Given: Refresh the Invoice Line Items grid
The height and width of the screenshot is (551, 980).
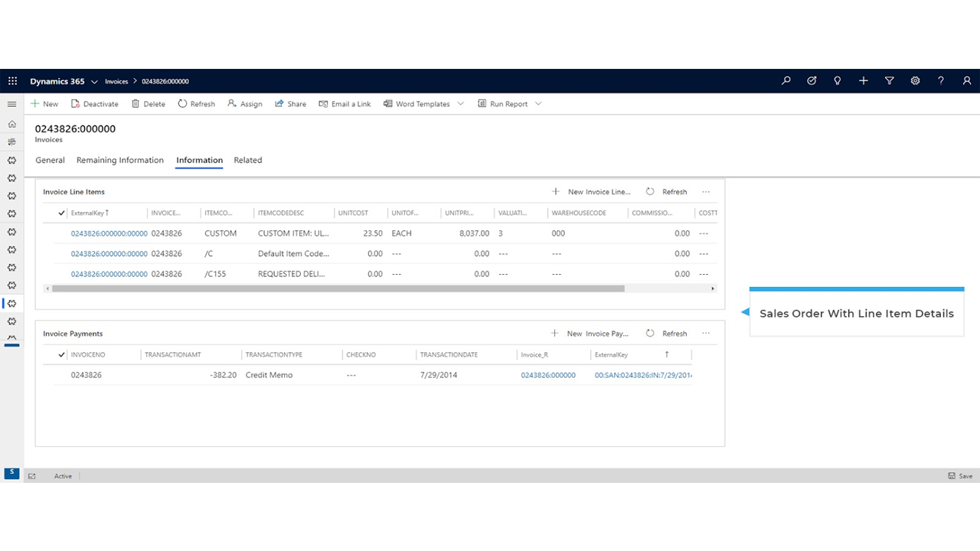Looking at the screenshot, I should (x=666, y=192).
